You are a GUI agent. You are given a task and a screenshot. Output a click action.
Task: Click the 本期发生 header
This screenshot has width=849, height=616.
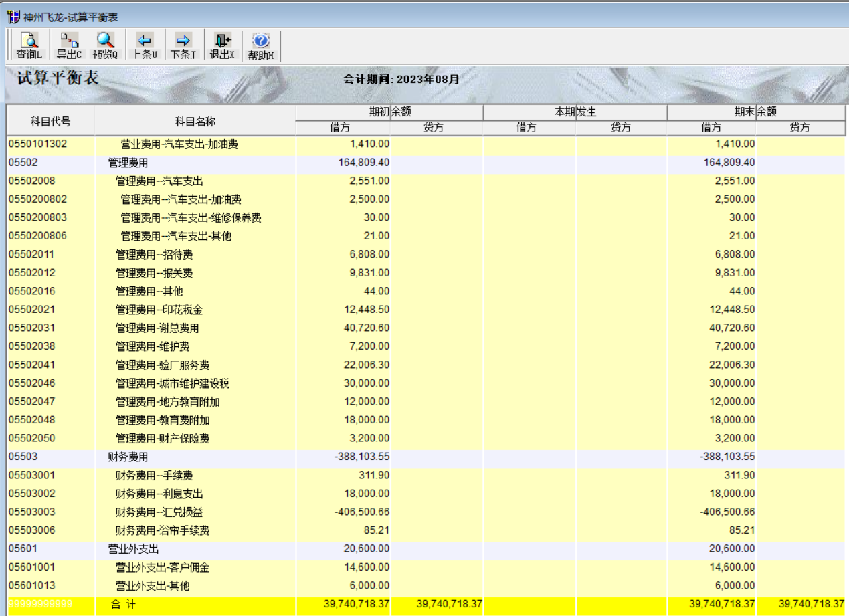point(575,112)
